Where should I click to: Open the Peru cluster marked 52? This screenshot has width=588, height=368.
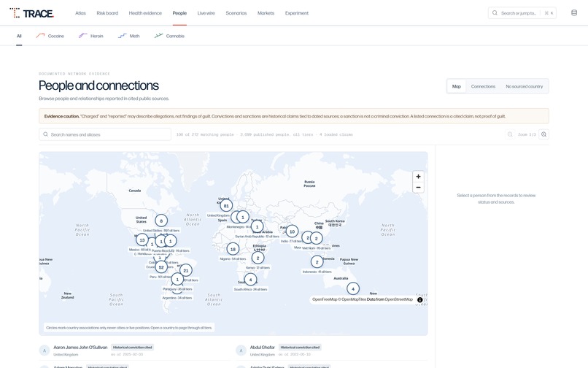(161, 267)
